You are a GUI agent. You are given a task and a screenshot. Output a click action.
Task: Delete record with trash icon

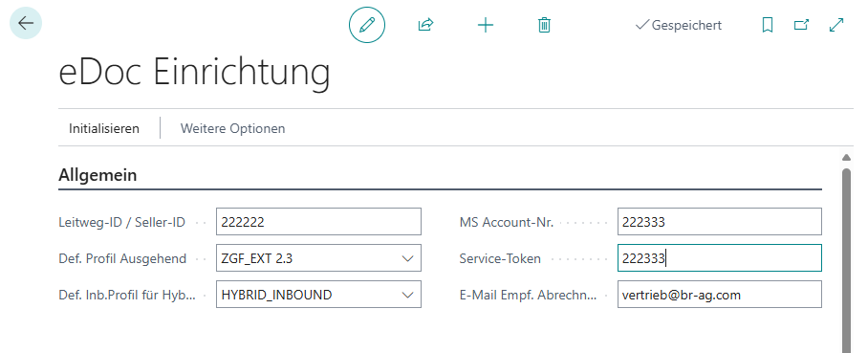[x=545, y=25]
